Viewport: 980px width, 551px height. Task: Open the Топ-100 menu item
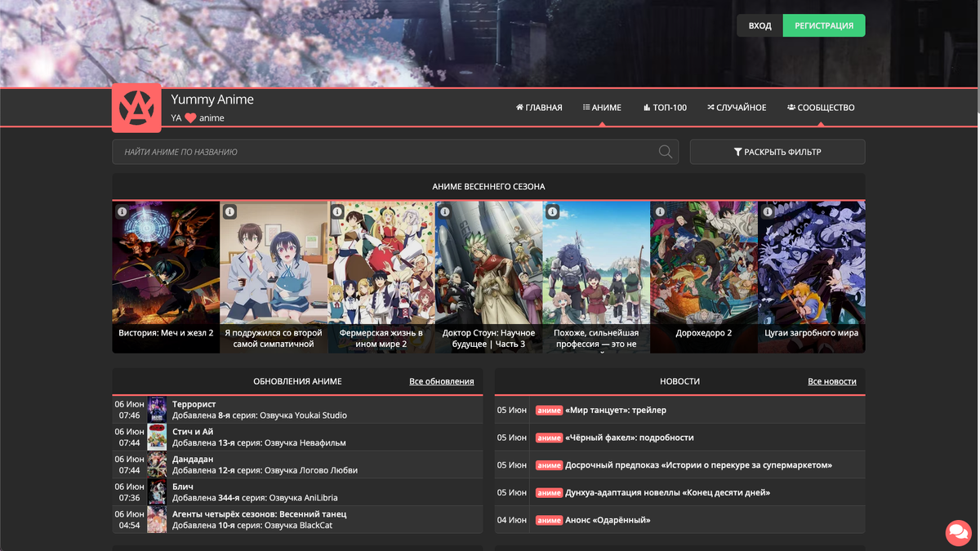click(x=665, y=107)
